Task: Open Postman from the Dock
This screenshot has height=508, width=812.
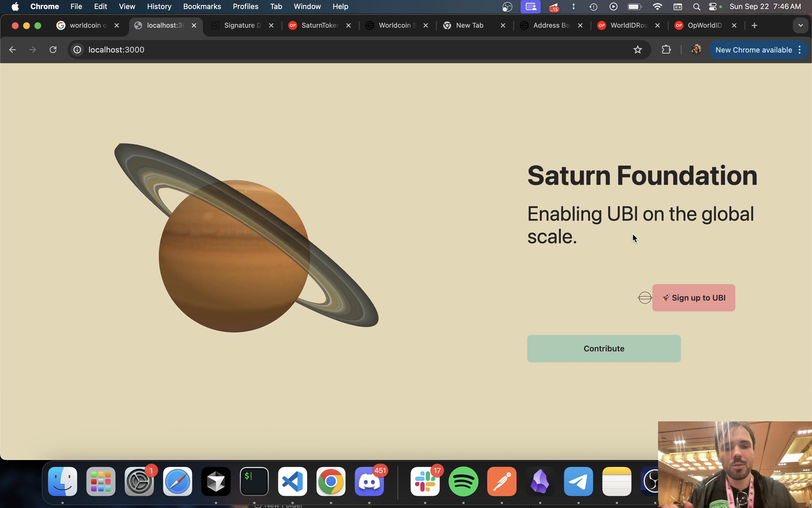Action: 502,481
